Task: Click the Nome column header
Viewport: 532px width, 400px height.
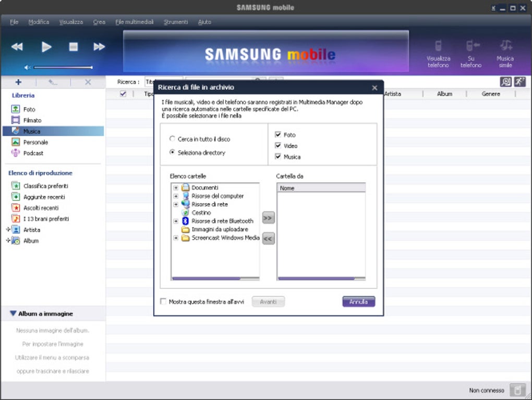Action: (x=321, y=188)
